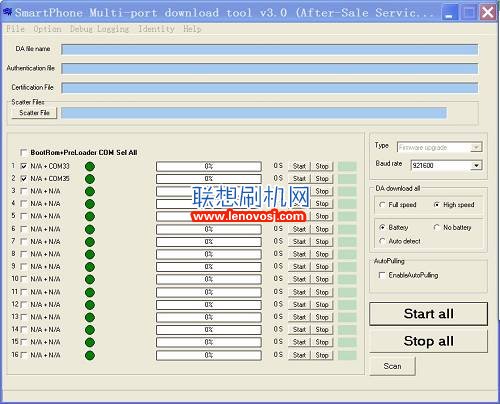The width and height of the screenshot is (500, 404).
Task: Click the Scatter File button
Action: point(34,113)
